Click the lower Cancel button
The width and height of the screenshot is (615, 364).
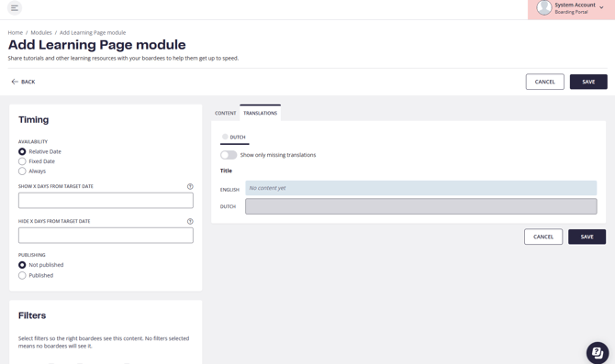(543, 237)
